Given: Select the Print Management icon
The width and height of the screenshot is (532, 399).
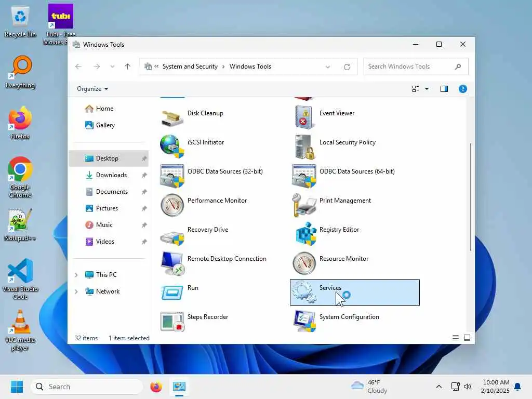Looking at the screenshot, I should [304, 205].
